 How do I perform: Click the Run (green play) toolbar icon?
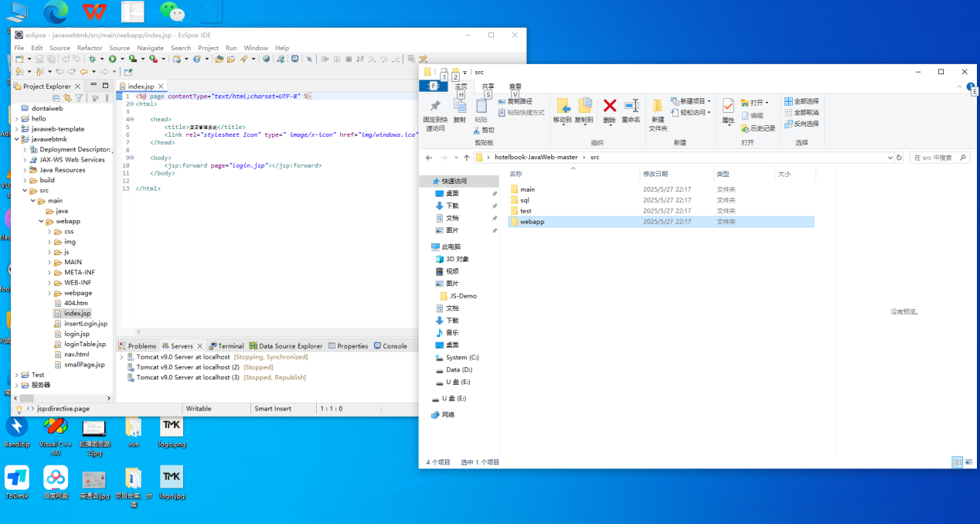pyautogui.click(x=113, y=59)
